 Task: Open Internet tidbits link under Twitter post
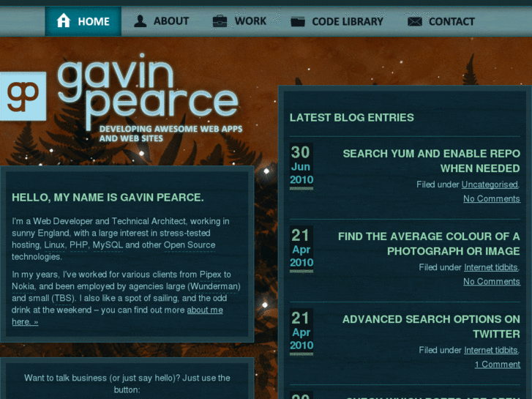[x=490, y=350]
